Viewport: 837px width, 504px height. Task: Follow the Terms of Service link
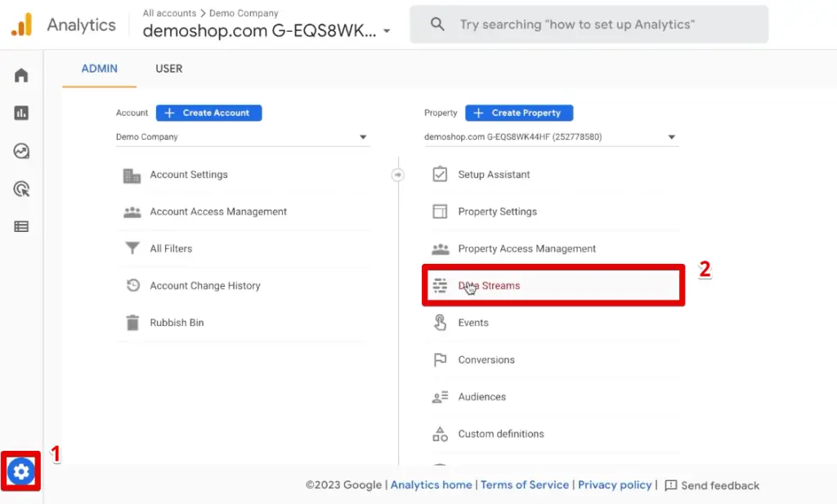click(x=525, y=485)
